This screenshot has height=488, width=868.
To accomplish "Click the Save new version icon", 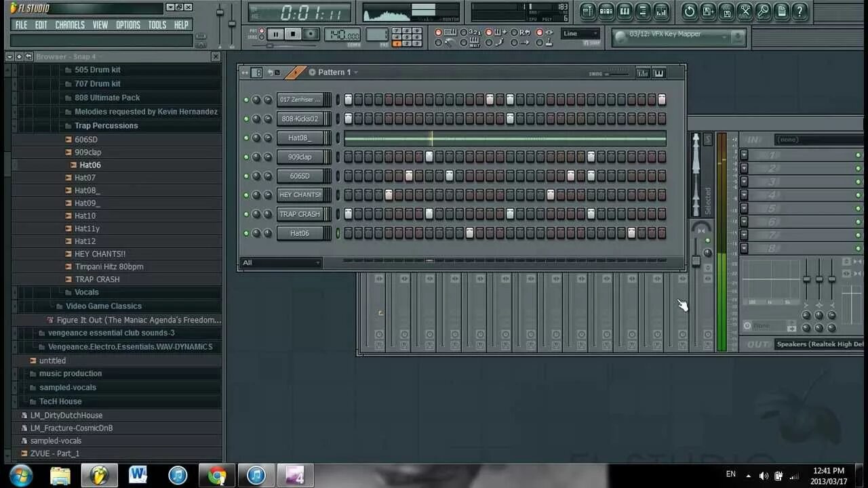I will click(708, 11).
